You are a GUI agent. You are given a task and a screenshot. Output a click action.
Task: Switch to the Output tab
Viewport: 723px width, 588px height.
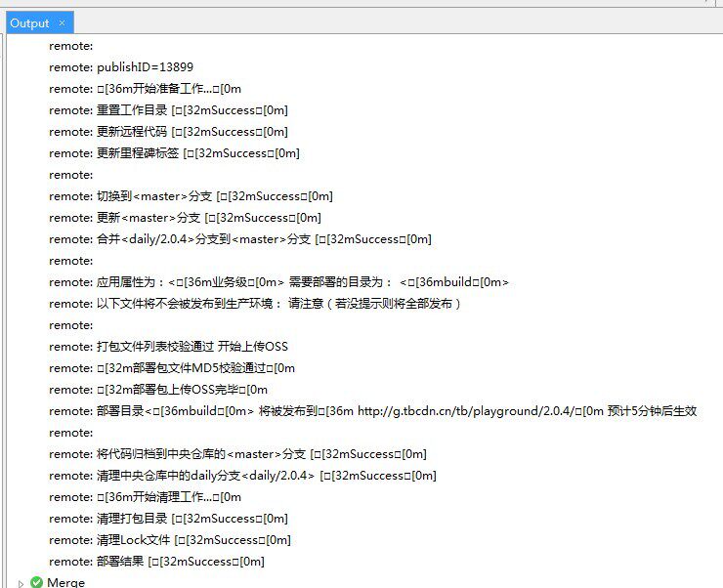29,22
